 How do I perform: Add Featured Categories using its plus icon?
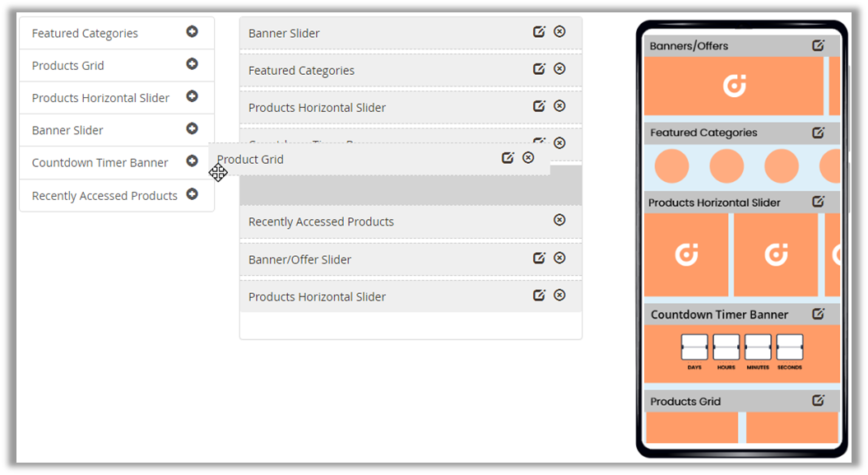click(x=192, y=32)
